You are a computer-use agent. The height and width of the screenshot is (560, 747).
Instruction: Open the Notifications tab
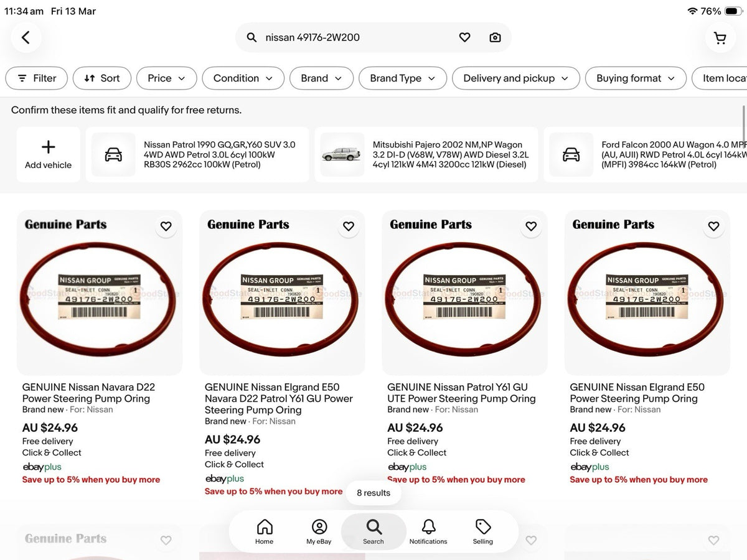[x=428, y=532]
